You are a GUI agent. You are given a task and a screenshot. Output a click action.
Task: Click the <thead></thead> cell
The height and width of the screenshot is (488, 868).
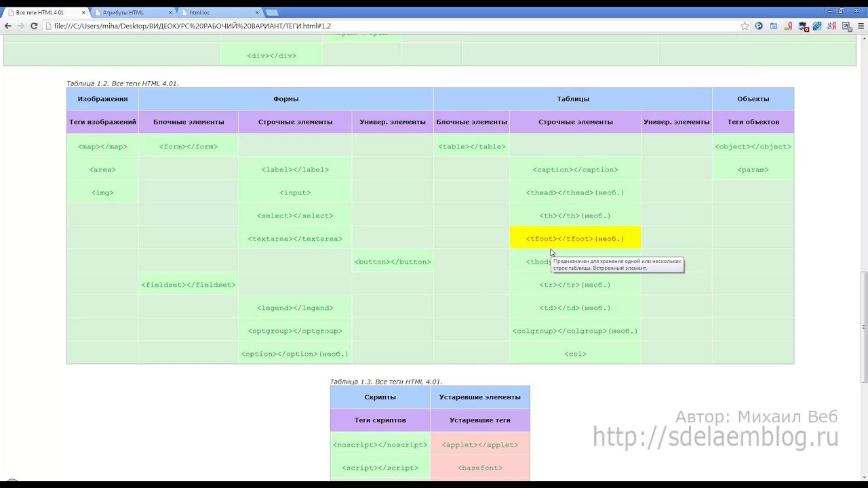pos(575,192)
